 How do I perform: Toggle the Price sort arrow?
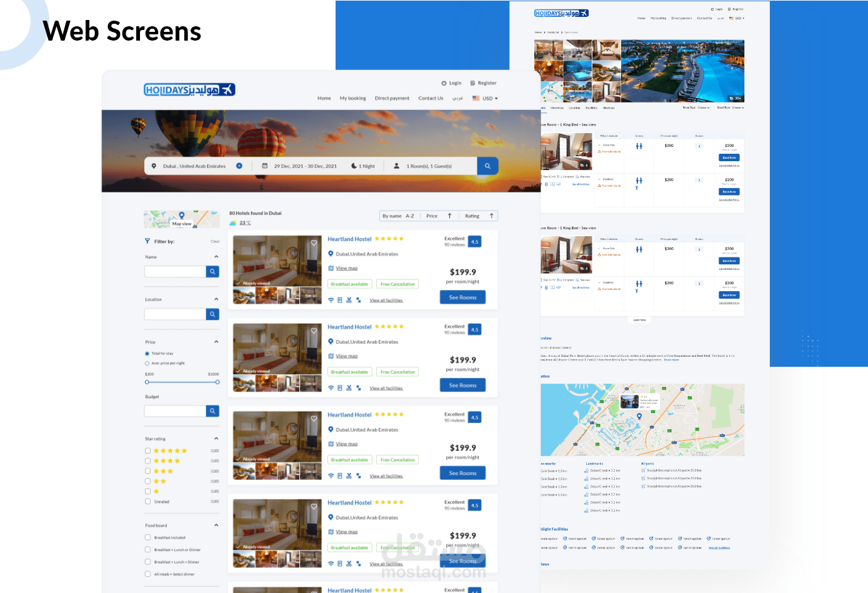(x=449, y=216)
